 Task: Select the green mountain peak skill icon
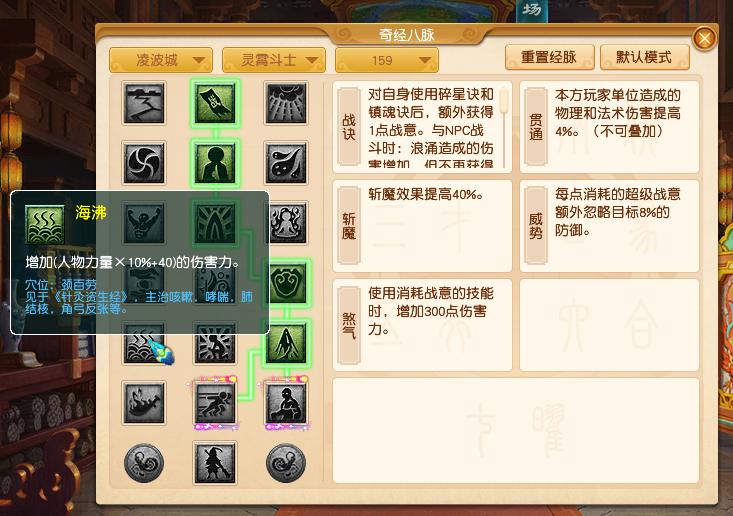pyautogui.click(x=286, y=343)
